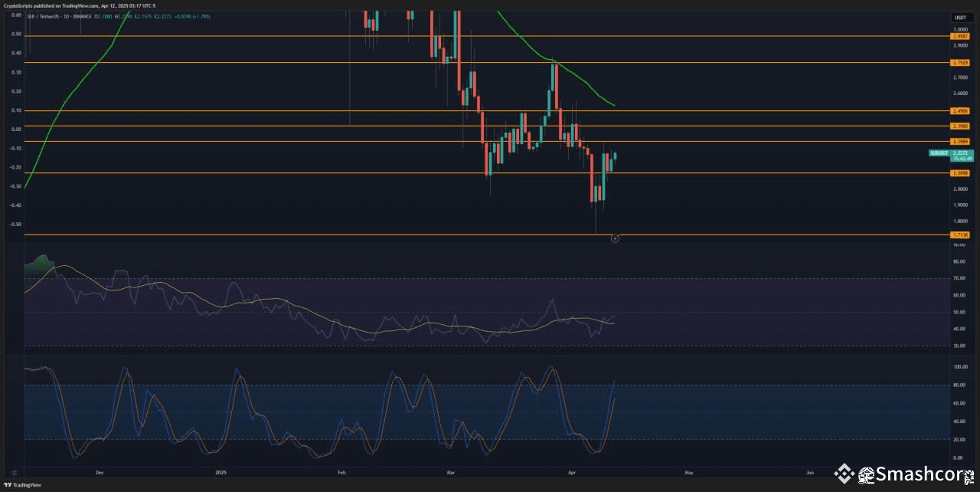This screenshot has height=492, width=980.
Task: Click the Feb label on time axis
Action: [342, 473]
